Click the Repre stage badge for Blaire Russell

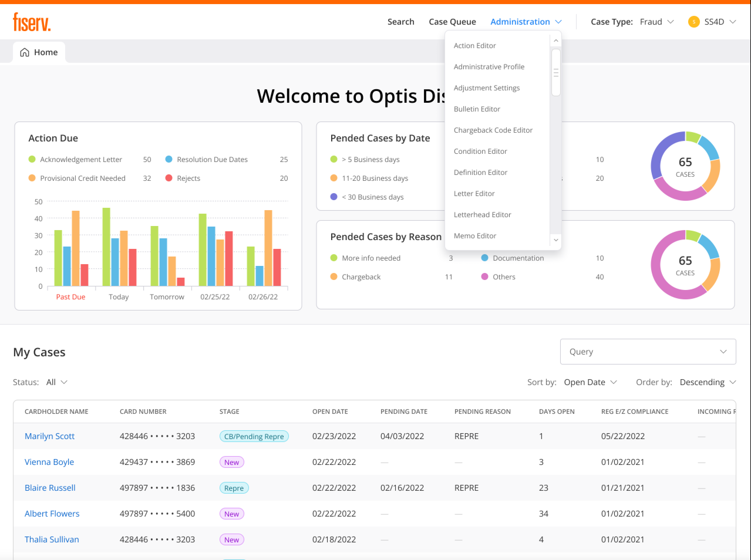pyautogui.click(x=234, y=488)
